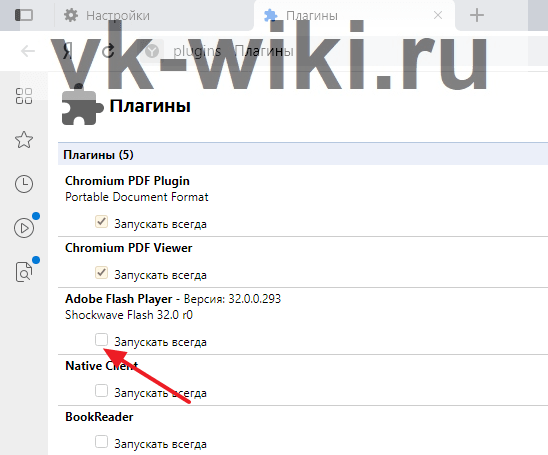Open history clock icon in sidebar
The width and height of the screenshot is (548, 455).
click(x=24, y=184)
